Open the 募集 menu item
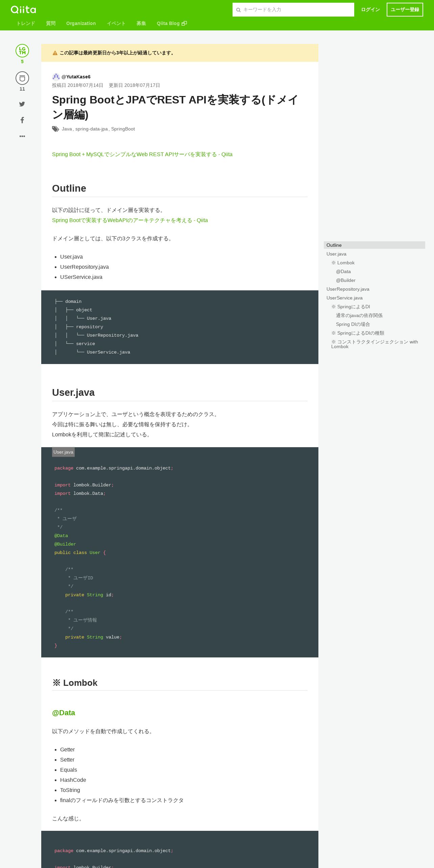Viewport: 434px width, 868px height. [x=141, y=23]
